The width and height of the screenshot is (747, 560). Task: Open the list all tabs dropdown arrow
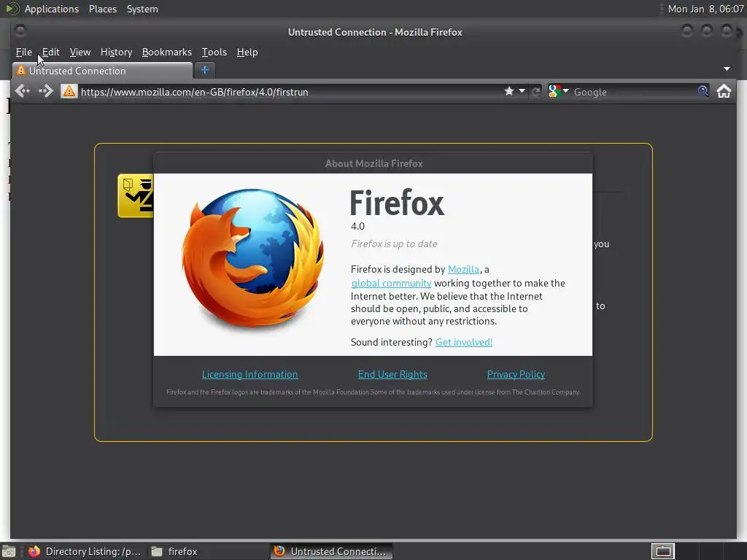point(727,69)
